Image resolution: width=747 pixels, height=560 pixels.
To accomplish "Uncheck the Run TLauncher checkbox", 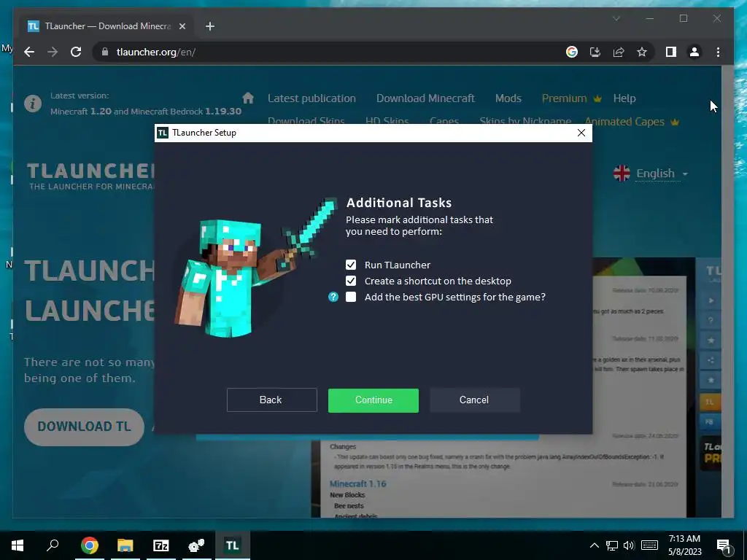I will coord(351,265).
